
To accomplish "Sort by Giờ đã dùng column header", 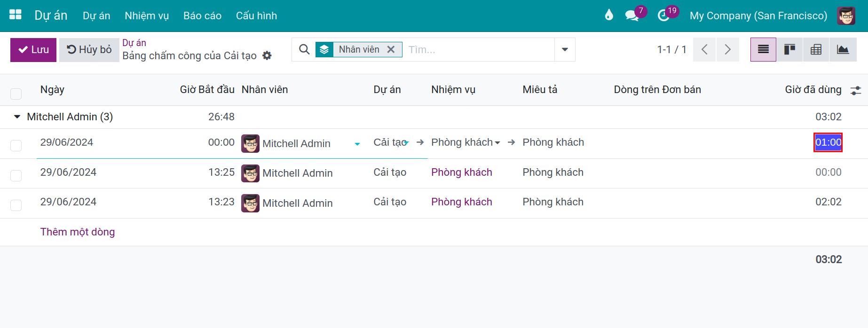I will point(813,89).
